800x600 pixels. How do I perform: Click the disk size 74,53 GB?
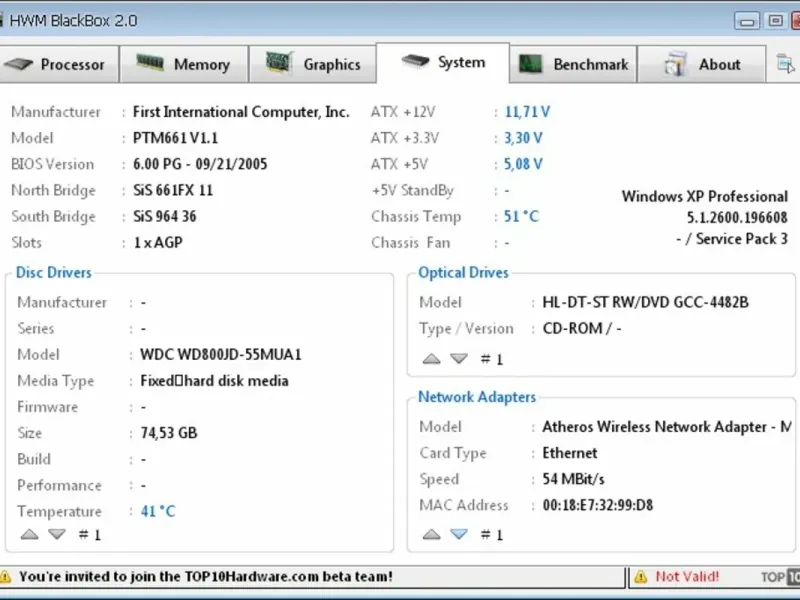point(169,433)
